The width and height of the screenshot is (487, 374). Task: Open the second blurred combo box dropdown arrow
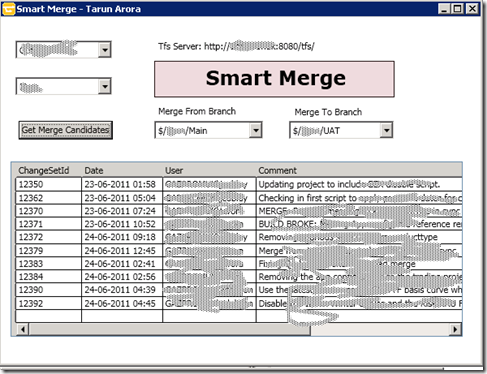(105, 87)
